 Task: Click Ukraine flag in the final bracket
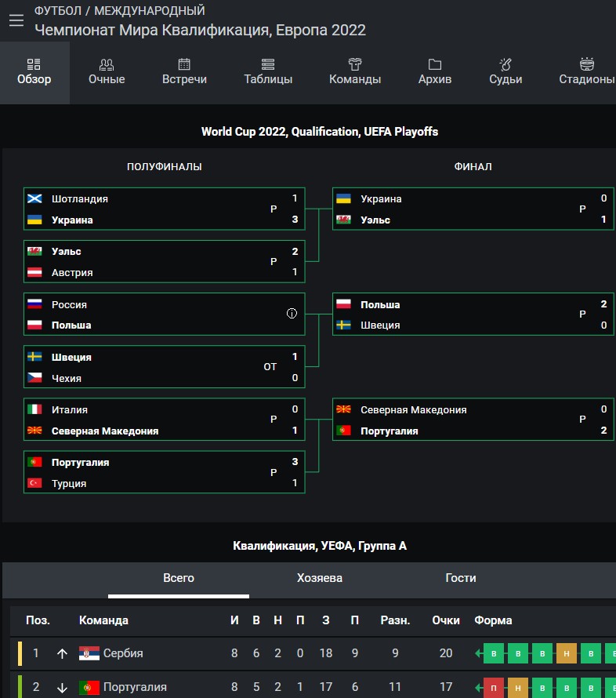pyautogui.click(x=343, y=198)
